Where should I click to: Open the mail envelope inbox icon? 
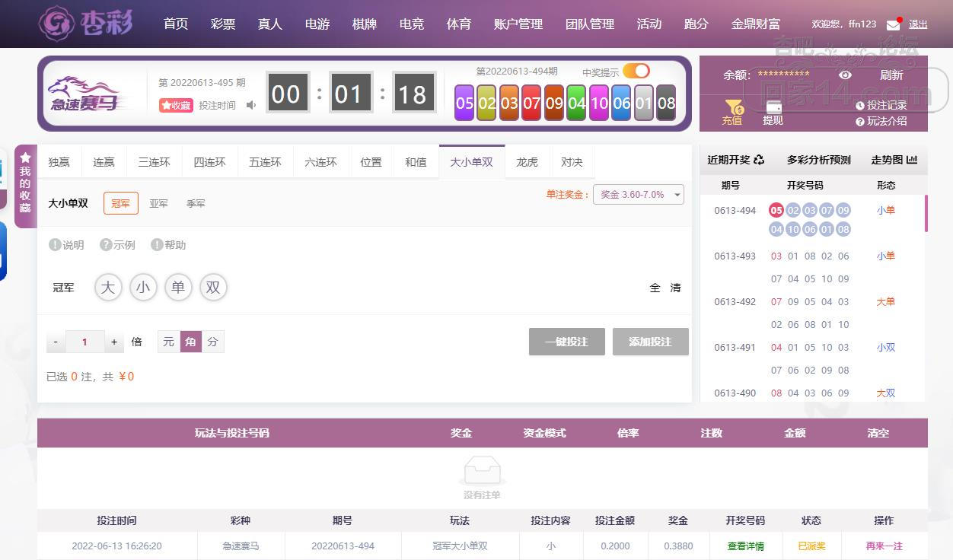(x=893, y=24)
